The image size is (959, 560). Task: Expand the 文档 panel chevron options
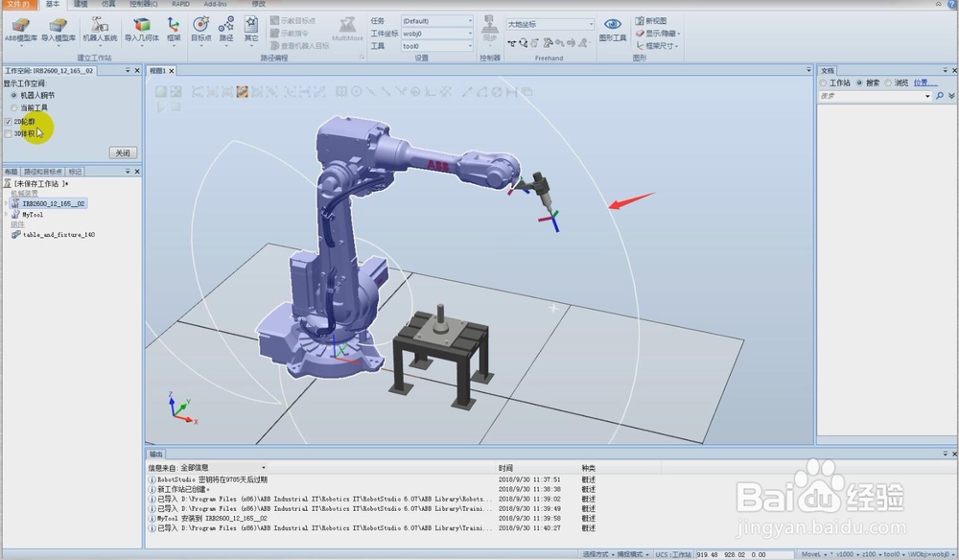(x=951, y=96)
